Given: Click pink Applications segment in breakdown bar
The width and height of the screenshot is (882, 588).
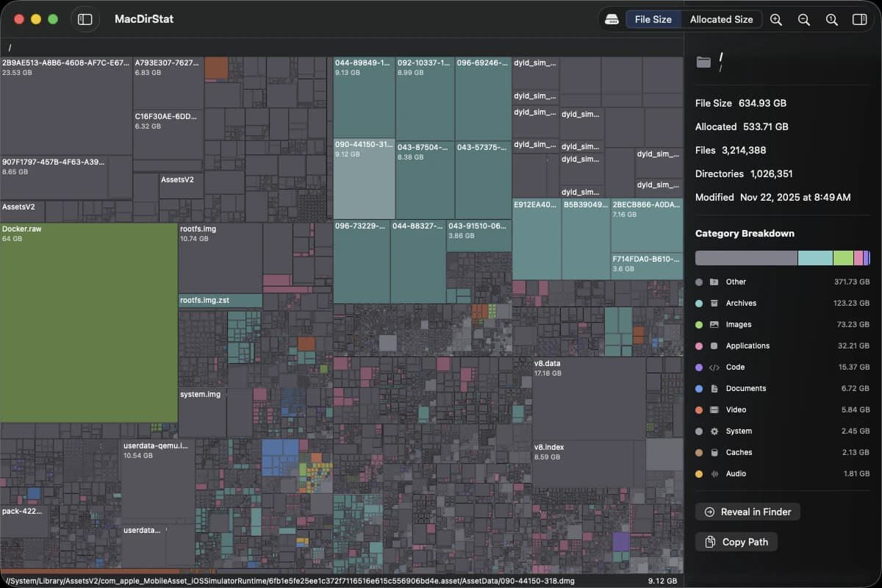Looking at the screenshot, I should point(858,258).
